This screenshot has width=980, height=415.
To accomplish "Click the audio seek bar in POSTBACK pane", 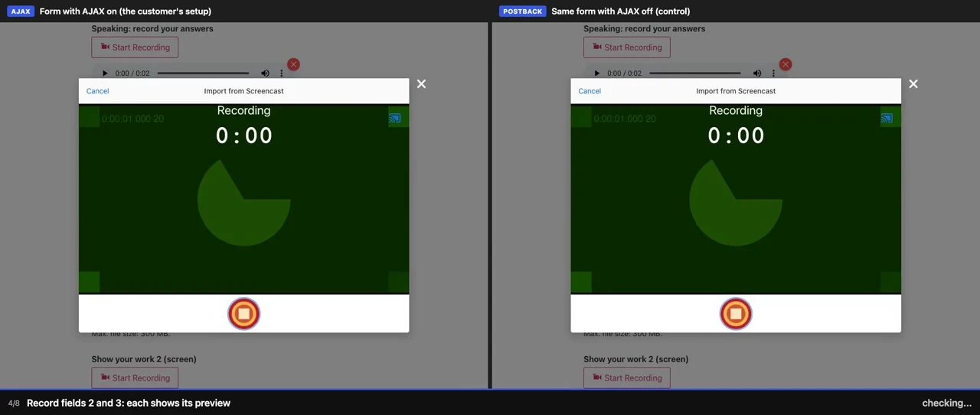I will point(695,74).
